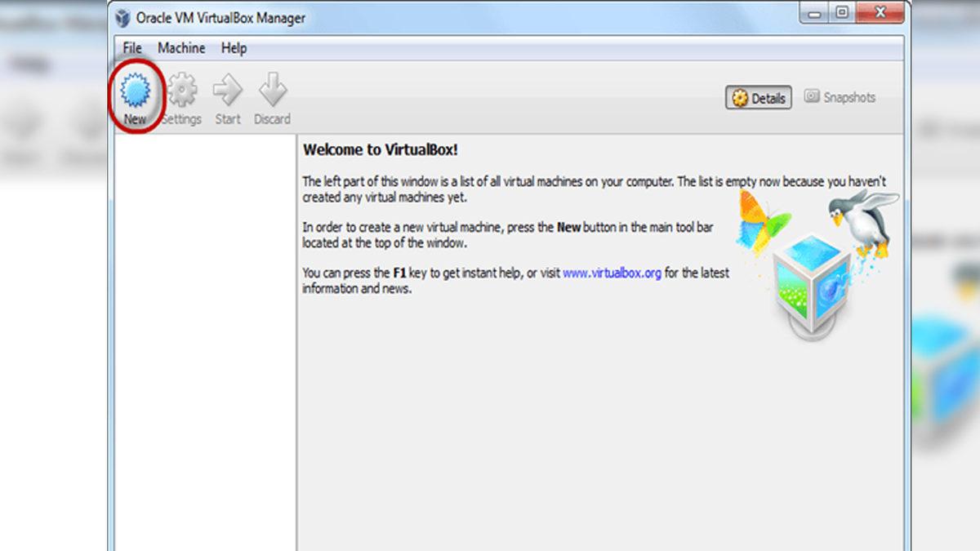Switch to the Details view
The height and width of the screenshot is (551, 980).
759,97
